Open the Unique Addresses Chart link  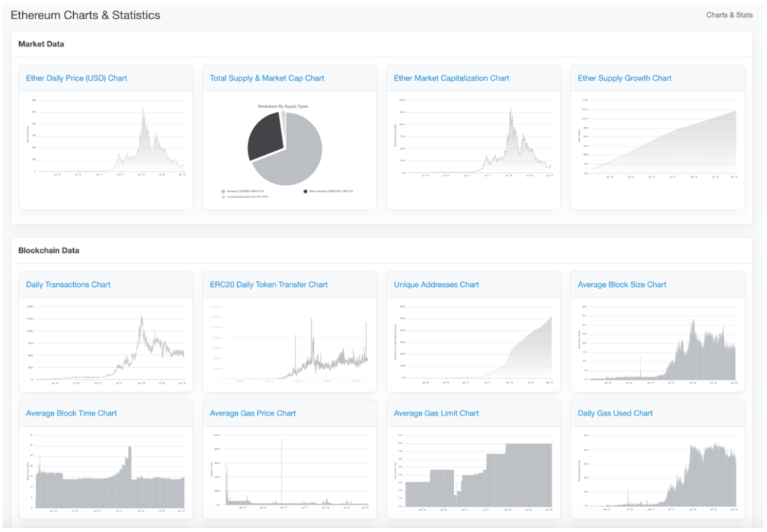436,285
